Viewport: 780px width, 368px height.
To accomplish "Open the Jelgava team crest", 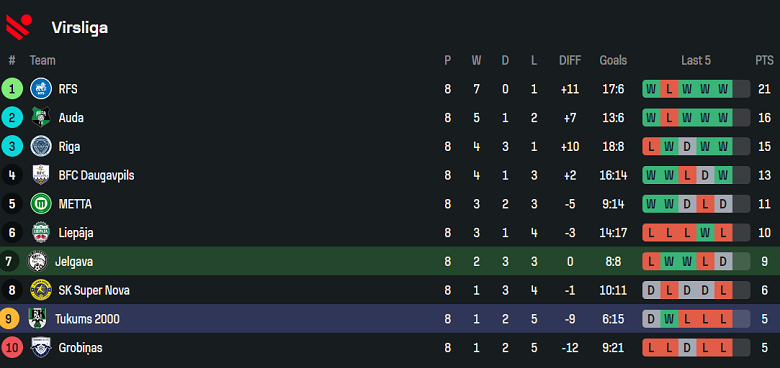I will click(x=37, y=261).
